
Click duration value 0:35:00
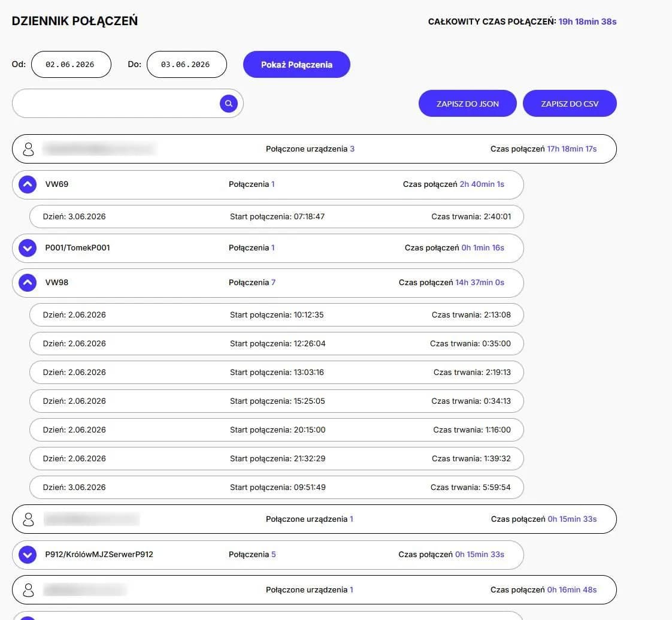(497, 343)
